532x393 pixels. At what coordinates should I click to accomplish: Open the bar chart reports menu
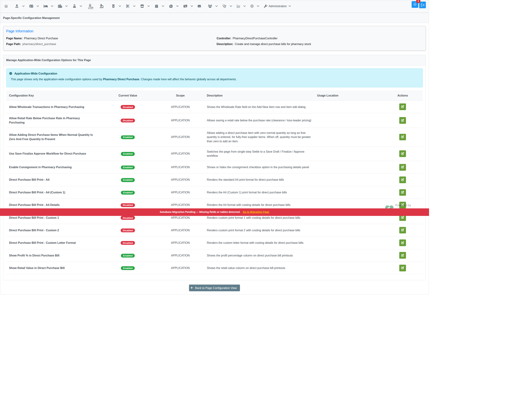tap(238, 6)
